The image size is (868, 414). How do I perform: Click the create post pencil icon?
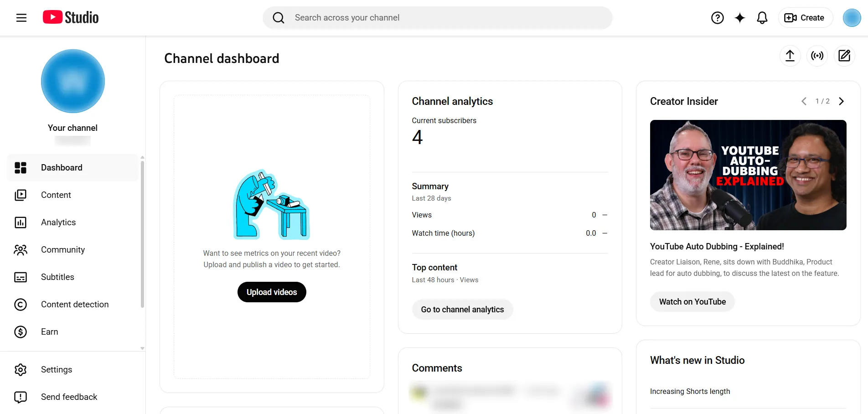click(x=844, y=56)
